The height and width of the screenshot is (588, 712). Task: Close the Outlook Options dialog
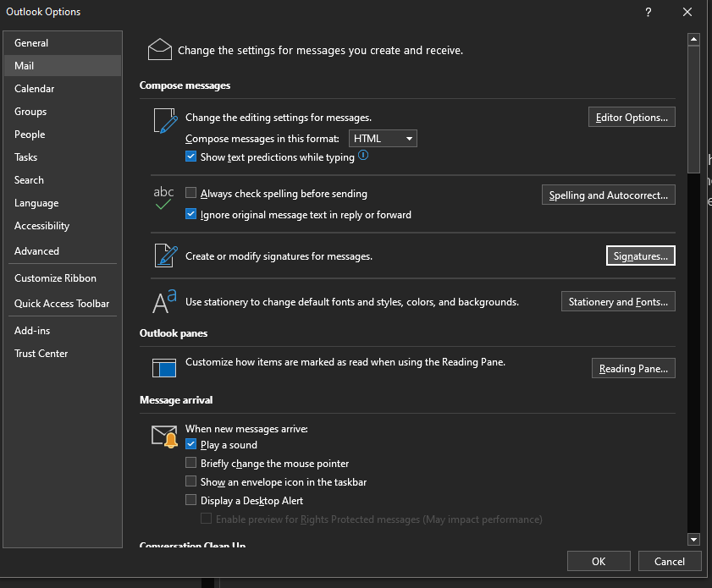point(687,12)
